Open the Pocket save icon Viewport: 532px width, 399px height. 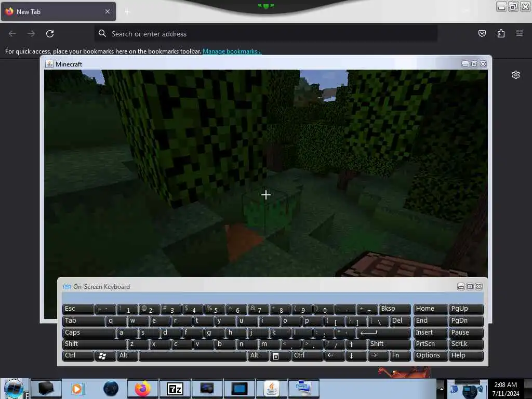482,33
